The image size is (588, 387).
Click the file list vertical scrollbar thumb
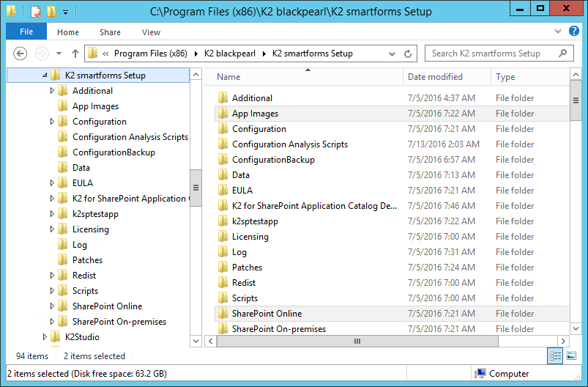coord(576,100)
